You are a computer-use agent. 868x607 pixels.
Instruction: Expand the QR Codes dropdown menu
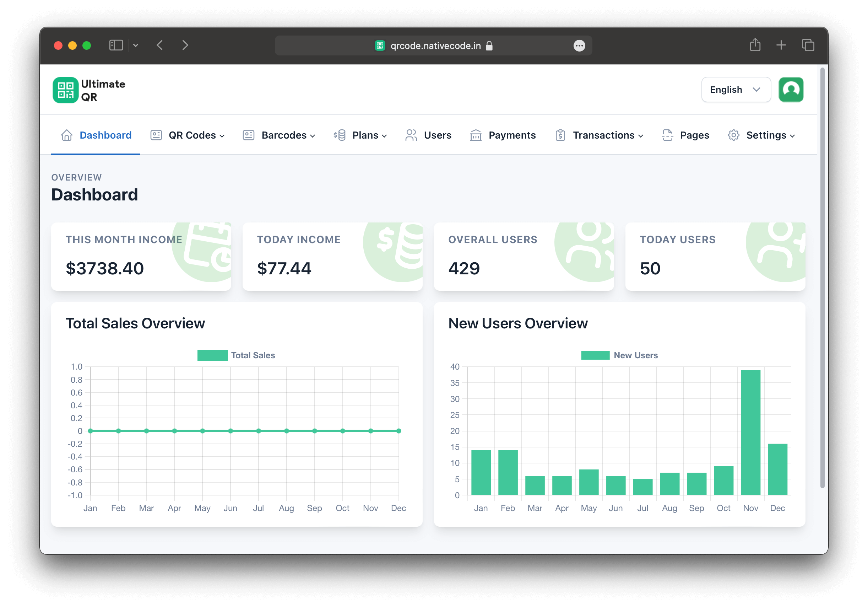pyautogui.click(x=193, y=135)
